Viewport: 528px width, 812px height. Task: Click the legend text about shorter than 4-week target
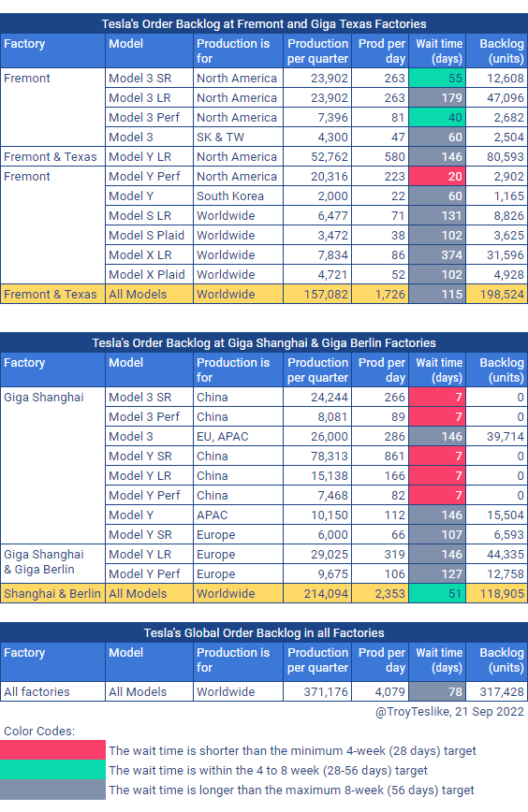pos(292,751)
